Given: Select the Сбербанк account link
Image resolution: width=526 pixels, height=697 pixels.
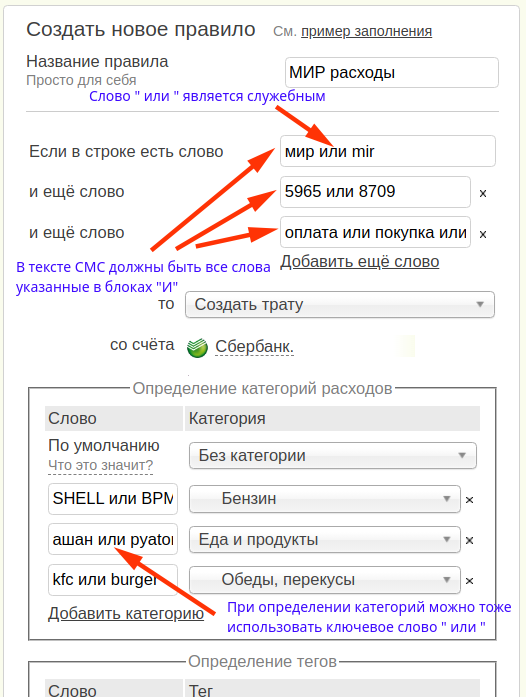Looking at the screenshot, I should (254, 347).
